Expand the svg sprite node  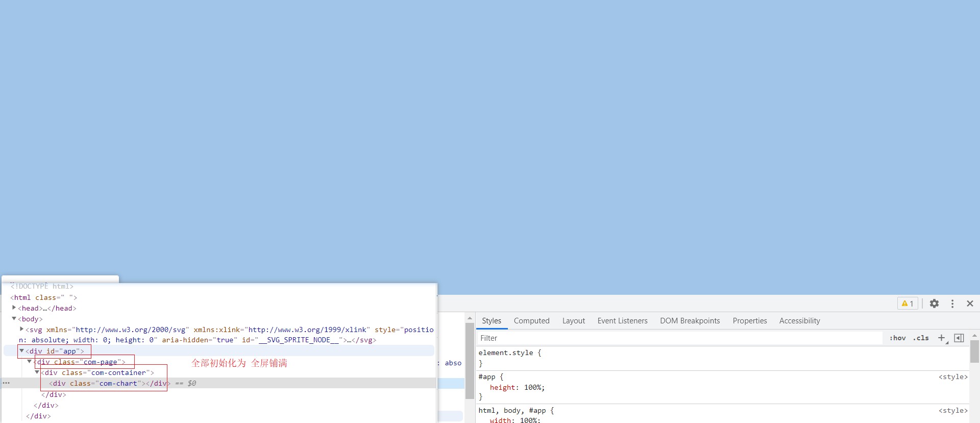coord(21,329)
